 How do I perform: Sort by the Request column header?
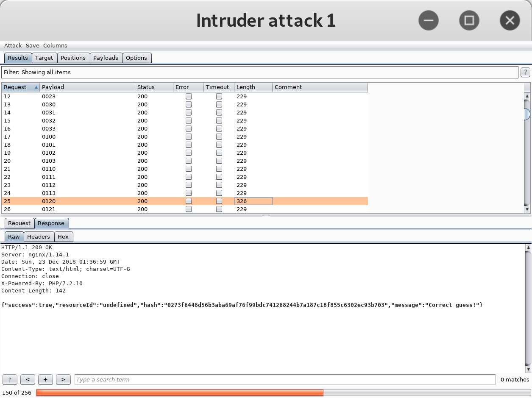pos(20,87)
